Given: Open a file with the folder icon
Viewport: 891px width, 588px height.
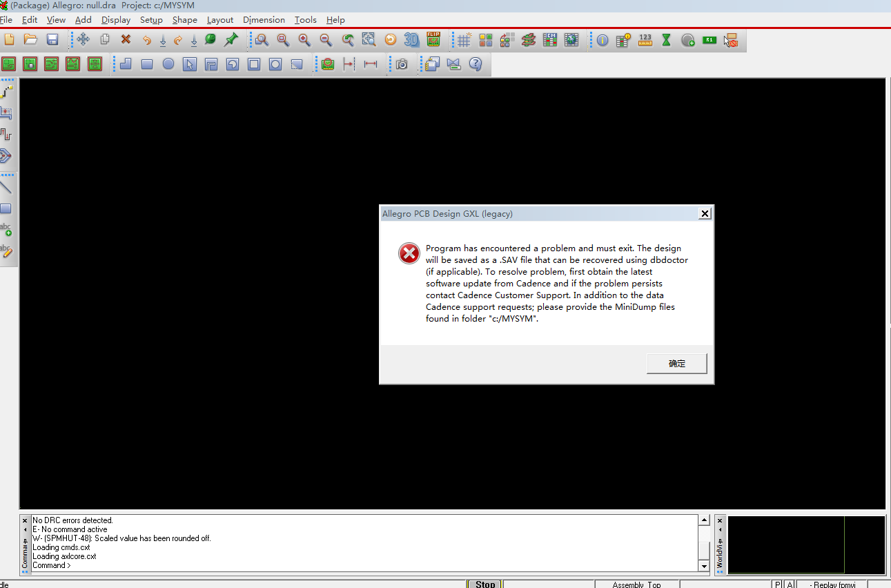Looking at the screenshot, I should pyautogui.click(x=30, y=40).
